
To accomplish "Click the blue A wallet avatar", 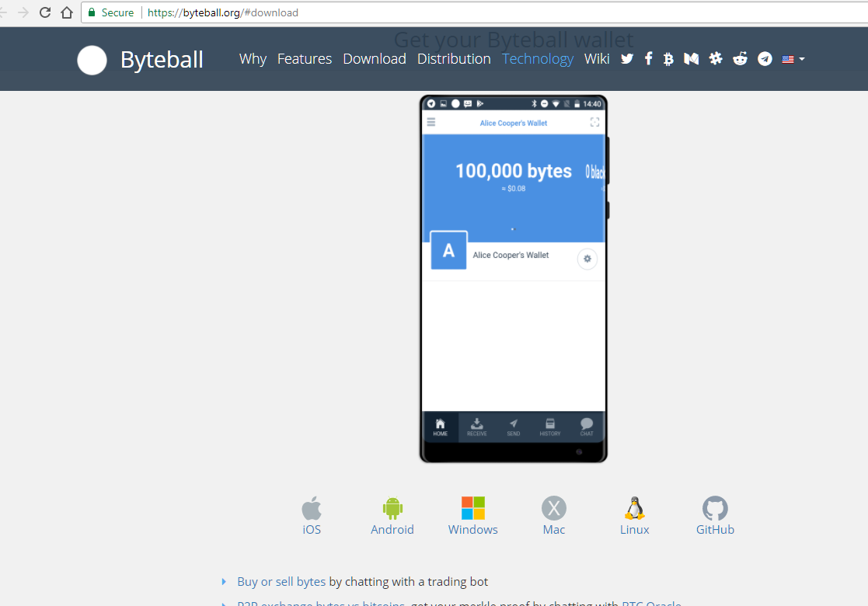I will click(x=448, y=251).
